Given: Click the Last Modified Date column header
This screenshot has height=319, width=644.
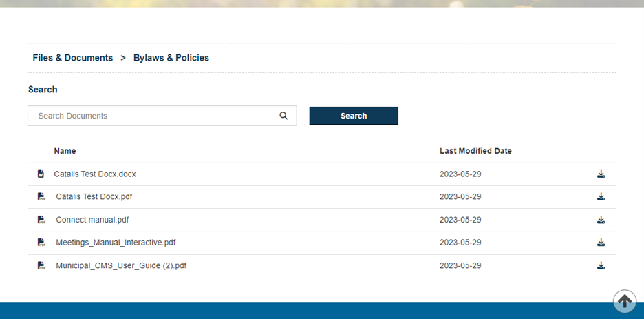Looking at the screenshot, I should point(475,151).
